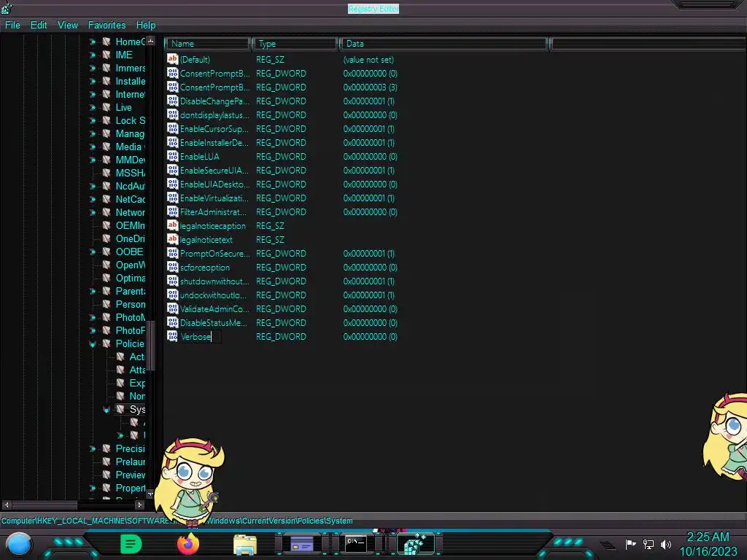Select the EnableUIADeskto... value name
The image size is (747, 560).
(214, 184)
